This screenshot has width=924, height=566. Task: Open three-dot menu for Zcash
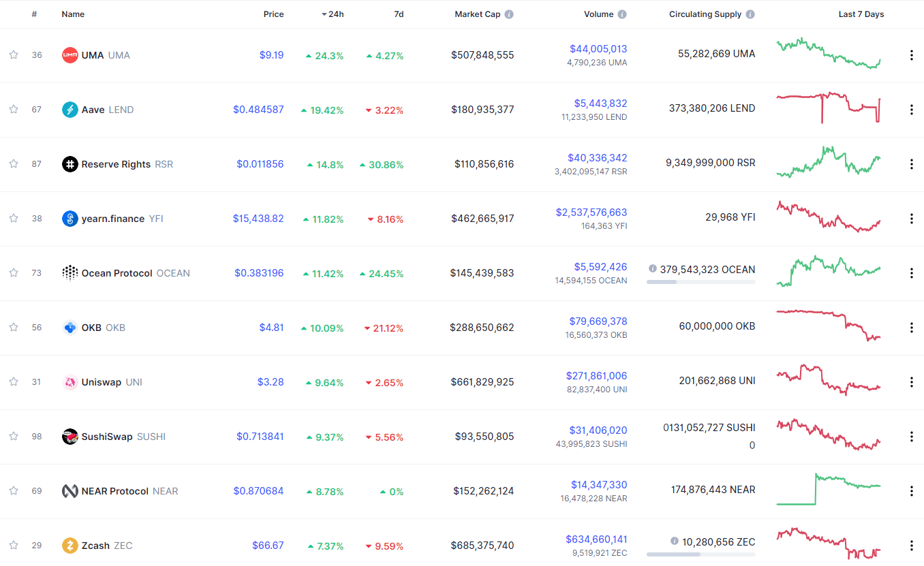(911, 546)
